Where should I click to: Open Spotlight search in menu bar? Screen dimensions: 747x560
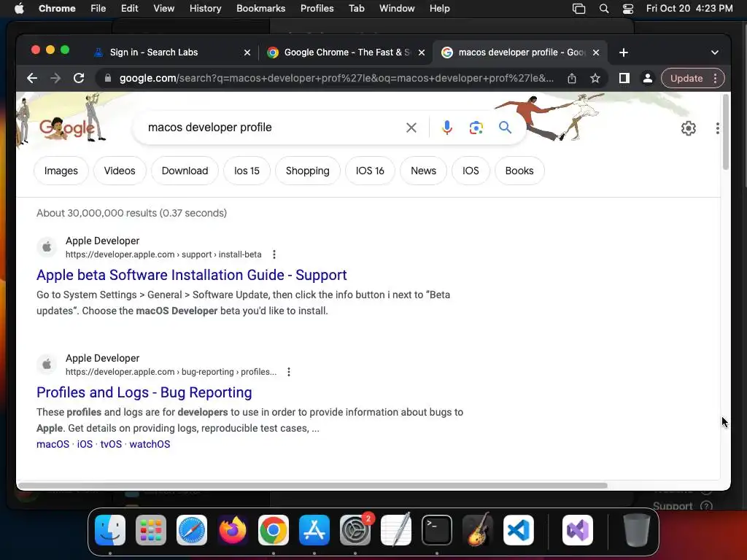603,9
